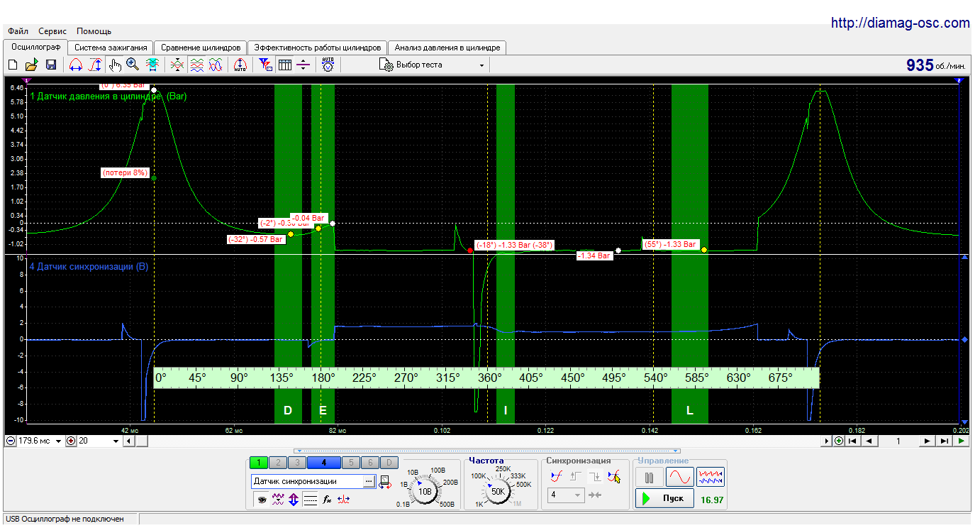Image resolution: width=980 pixels, height=528 pixels.
Task: Open the Выбор теста dropdown
Action: coord(433,65)
